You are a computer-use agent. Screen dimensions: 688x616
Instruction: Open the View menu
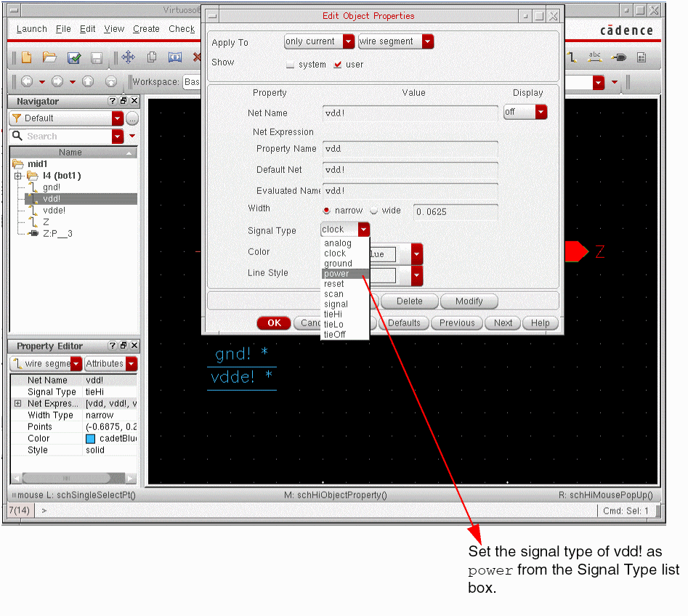coord(114,29)
